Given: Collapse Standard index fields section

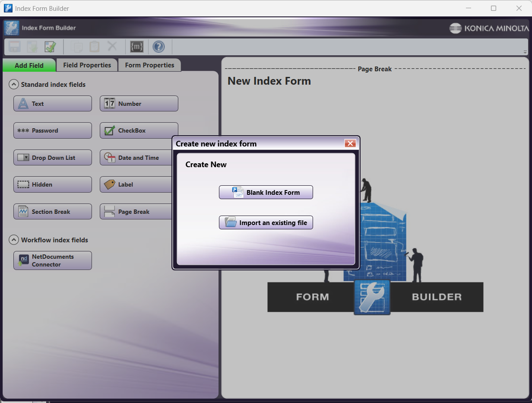Looking at the screenshot, I should pos(14,85).
